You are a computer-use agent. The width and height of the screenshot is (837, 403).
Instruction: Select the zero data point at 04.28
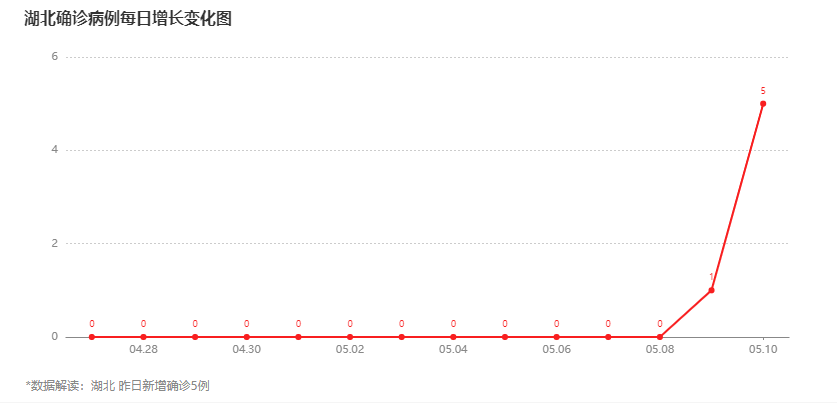(x=143, y=337)
